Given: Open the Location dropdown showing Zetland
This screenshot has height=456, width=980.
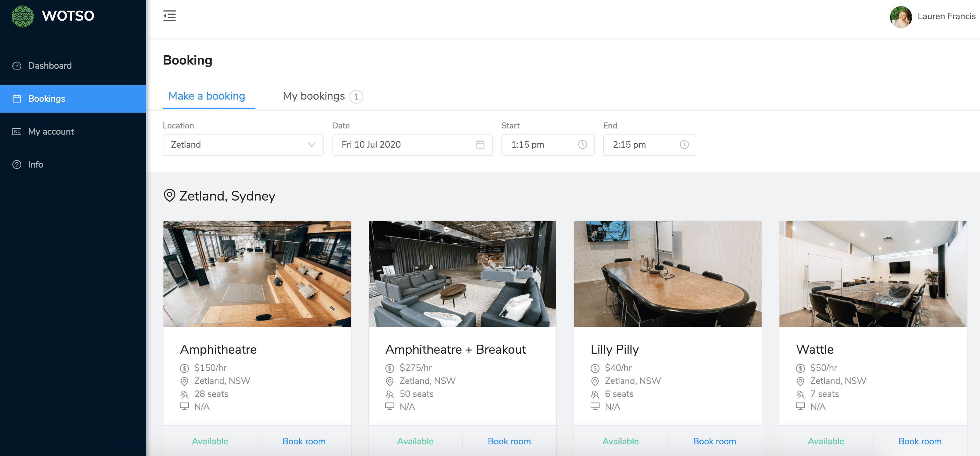Looking at the screenshot, I should click(243, 145).
